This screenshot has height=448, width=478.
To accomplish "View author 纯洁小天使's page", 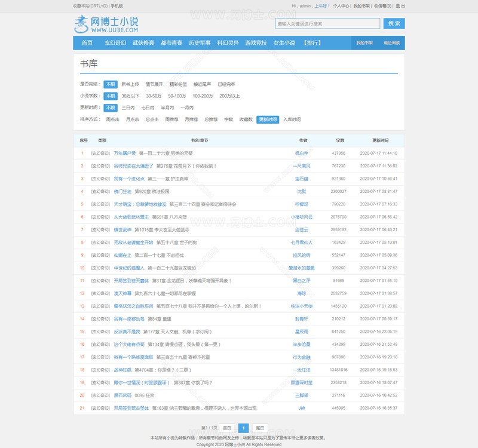I will 302,306.
